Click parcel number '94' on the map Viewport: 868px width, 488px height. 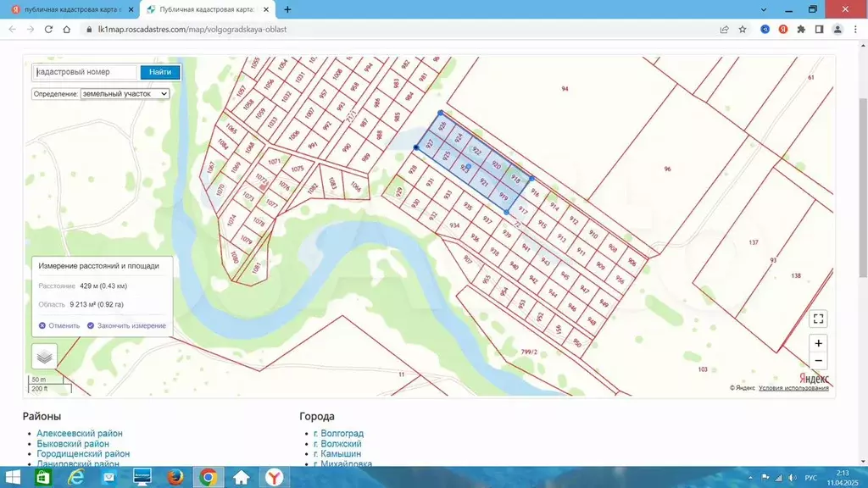coord(565,88)
